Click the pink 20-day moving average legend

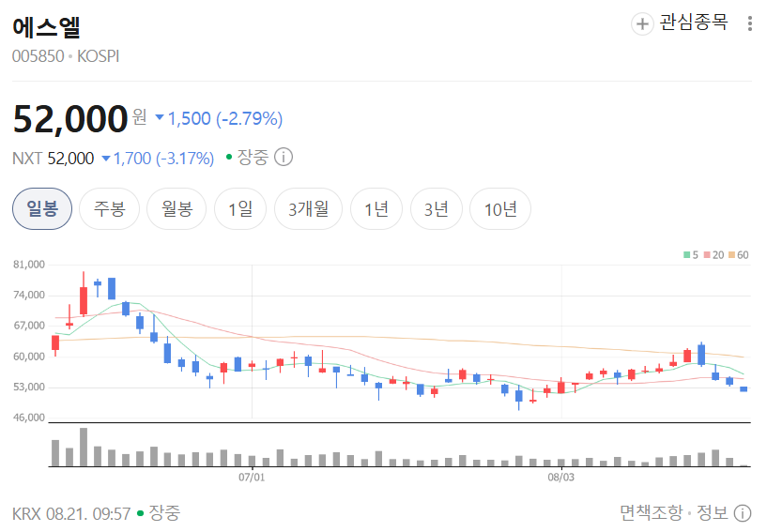click(713, 255)
